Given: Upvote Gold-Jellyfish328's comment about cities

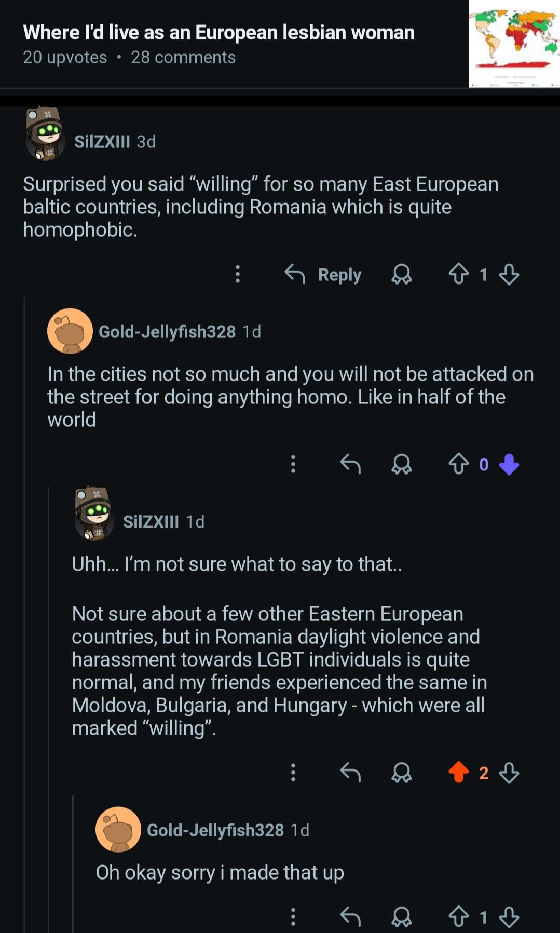Looking at the screenshot, I should (x=458, y=464).
